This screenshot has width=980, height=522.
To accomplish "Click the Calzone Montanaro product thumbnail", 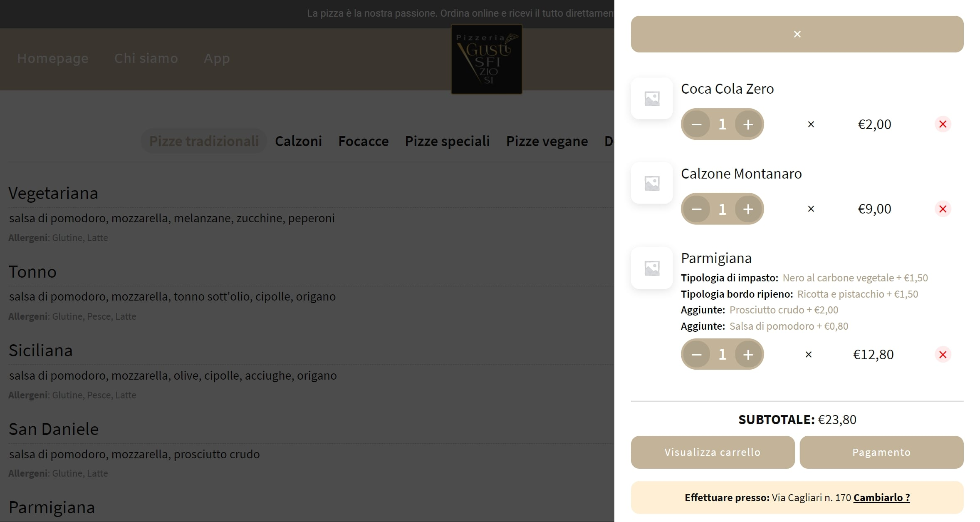I will pos(652,183).
